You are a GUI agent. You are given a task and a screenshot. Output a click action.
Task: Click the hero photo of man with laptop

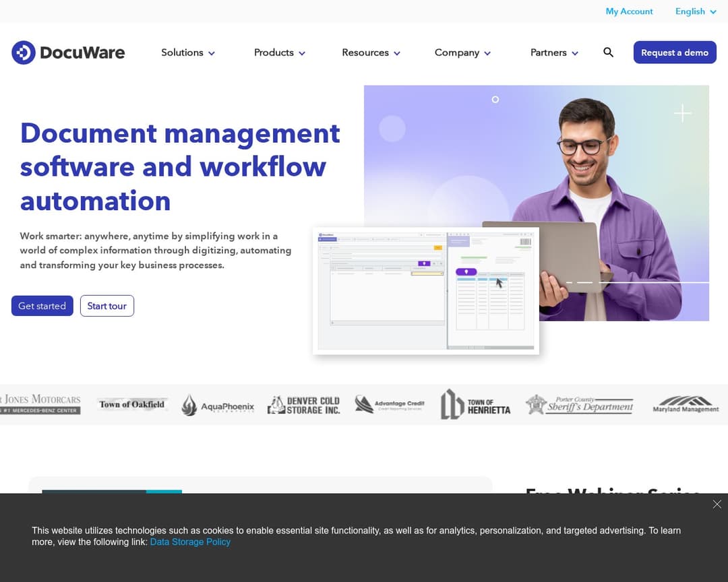[x=537, y=203]
